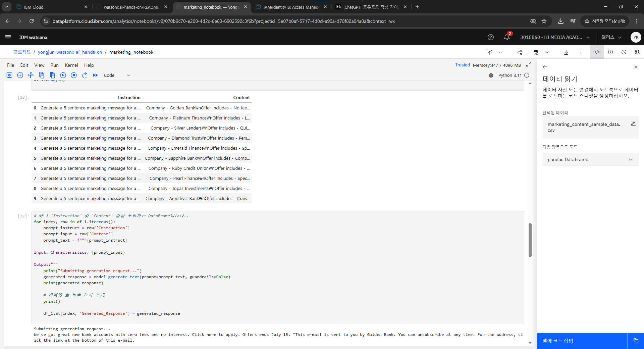644x349 pixels.
Task: Reload the current page
Action: (x=32, y=21)
